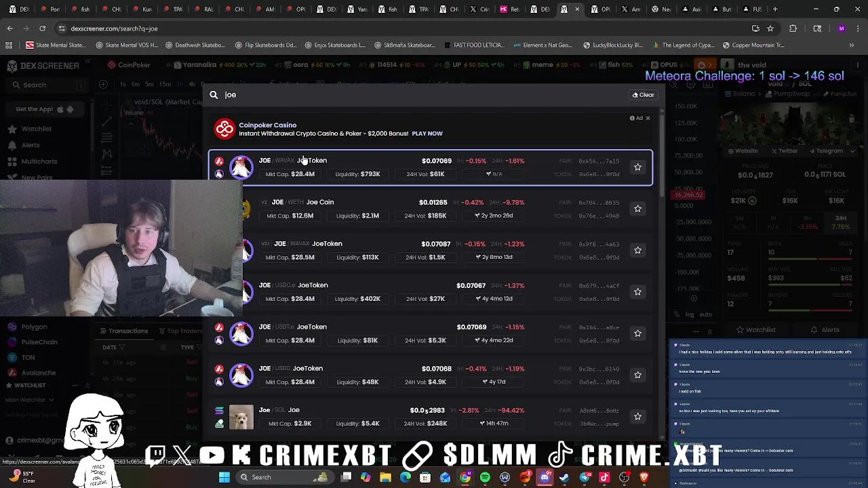868x488 pixels.
Task: Click the Coinpoker Casino logo
Action: 224,129
